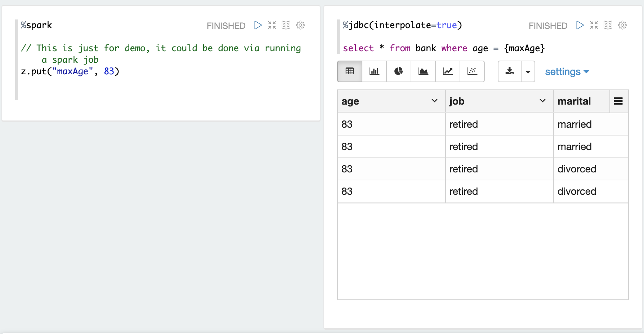644x334 pixels.
Task: Hide output of the spark paragraph
Action: (286, 25)
